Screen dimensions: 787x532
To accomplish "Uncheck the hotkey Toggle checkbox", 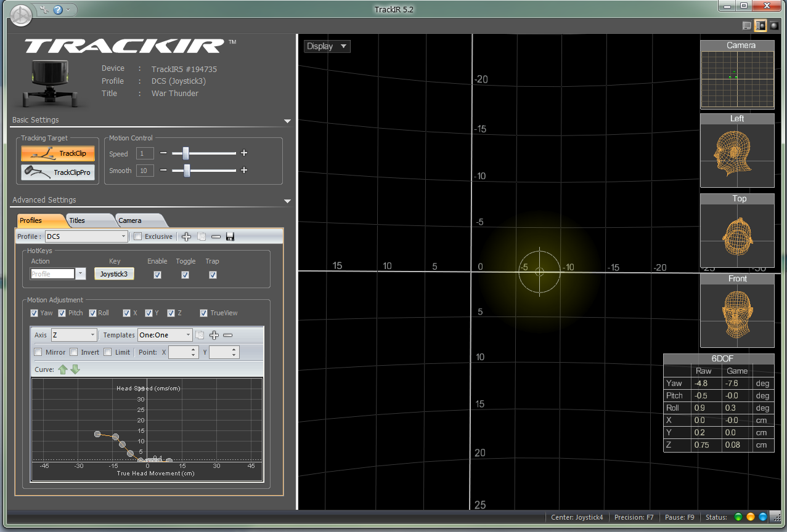I will [x=185, y=275].
